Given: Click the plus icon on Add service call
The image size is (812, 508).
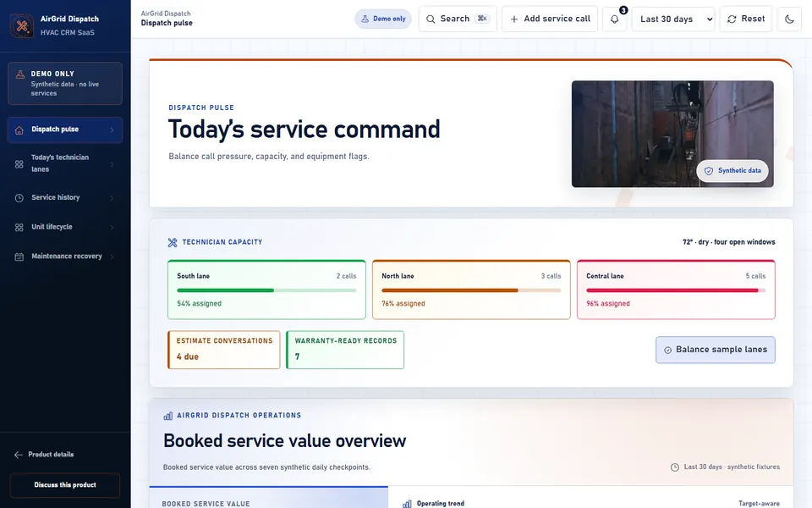Looking at the screenshot, I should coord(513,19).
